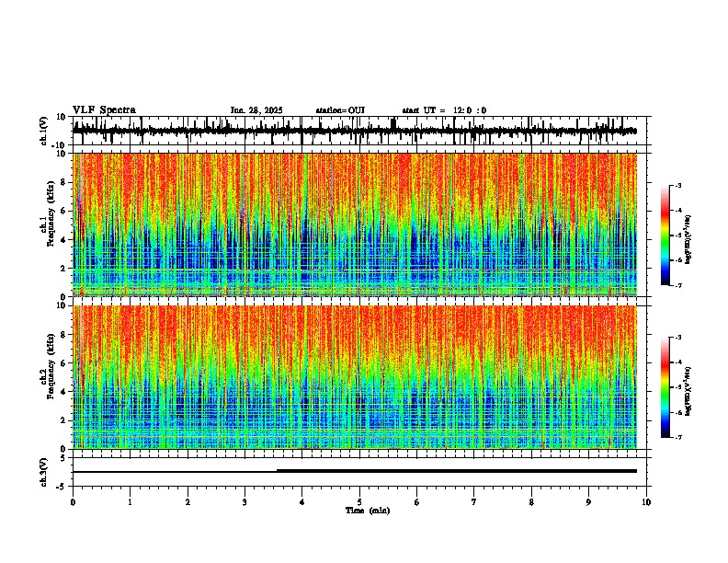728x563 pixels.
Task: Click the "7" tick on the time axis
Action: pos(474,502)
